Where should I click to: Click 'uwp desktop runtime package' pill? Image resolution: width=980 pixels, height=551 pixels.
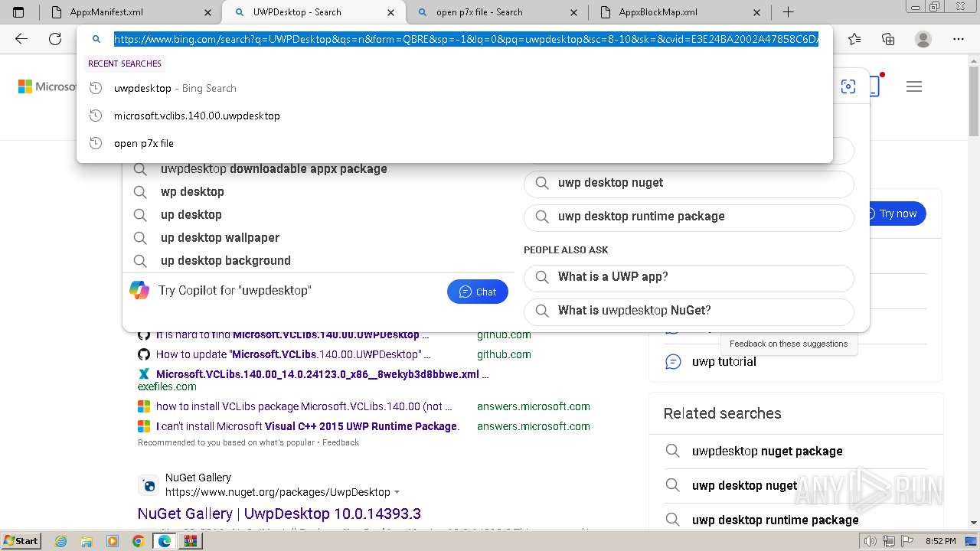pyautogui.click(x=688, y=217)
